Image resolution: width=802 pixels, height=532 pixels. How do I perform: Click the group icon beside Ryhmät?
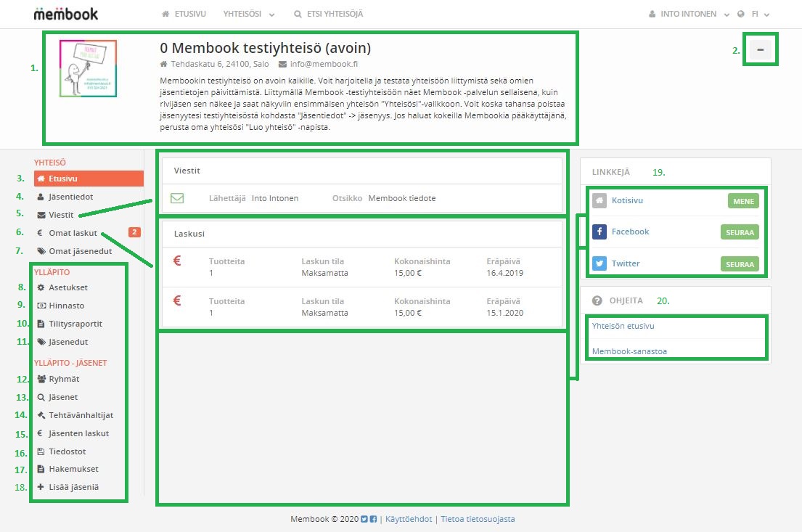click(41, 379)
